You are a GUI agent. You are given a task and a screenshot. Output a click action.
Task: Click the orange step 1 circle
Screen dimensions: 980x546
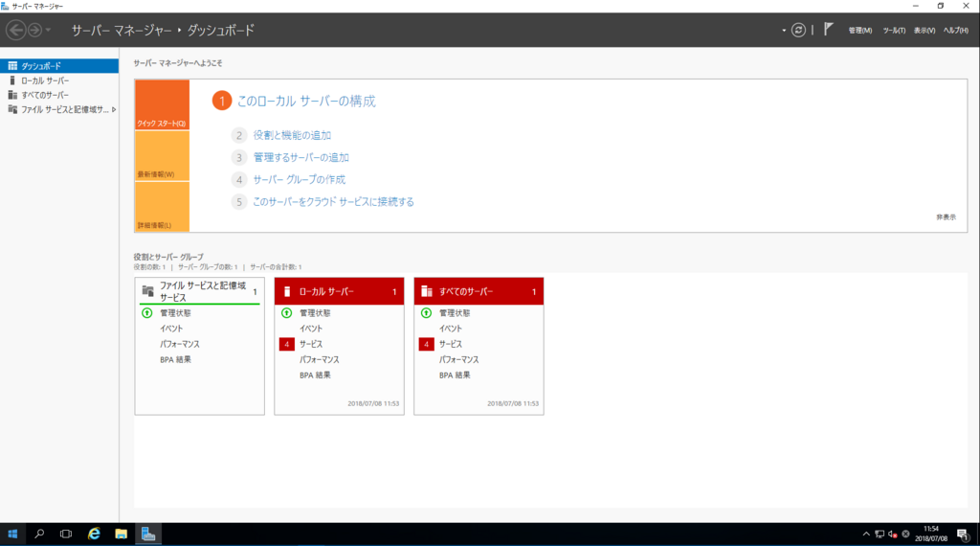(222, 101)
